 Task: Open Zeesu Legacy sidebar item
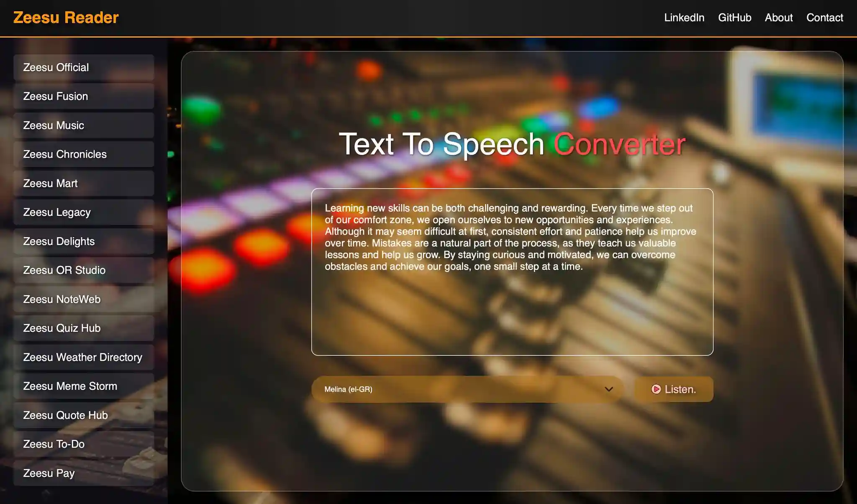(84, 212)
